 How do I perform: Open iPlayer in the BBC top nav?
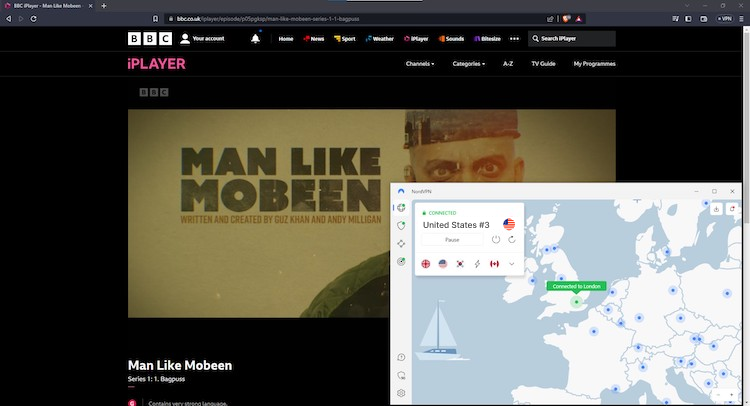tap(416, 39)
